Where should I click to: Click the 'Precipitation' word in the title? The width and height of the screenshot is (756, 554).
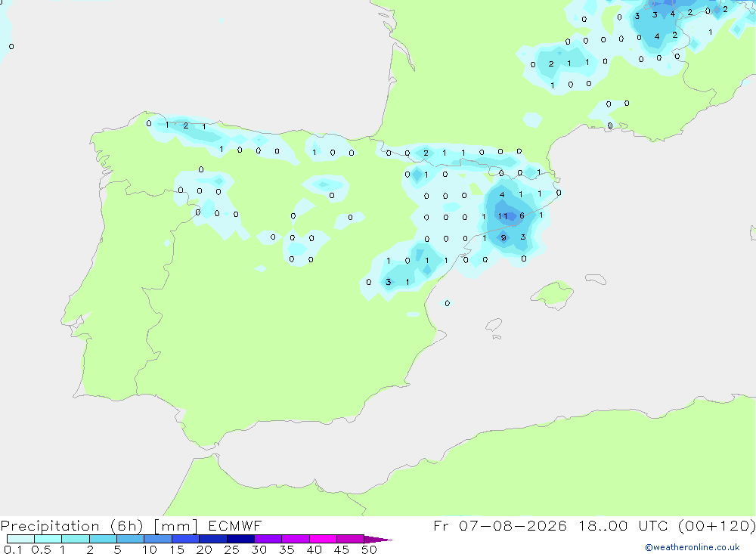tap(50, 526)
